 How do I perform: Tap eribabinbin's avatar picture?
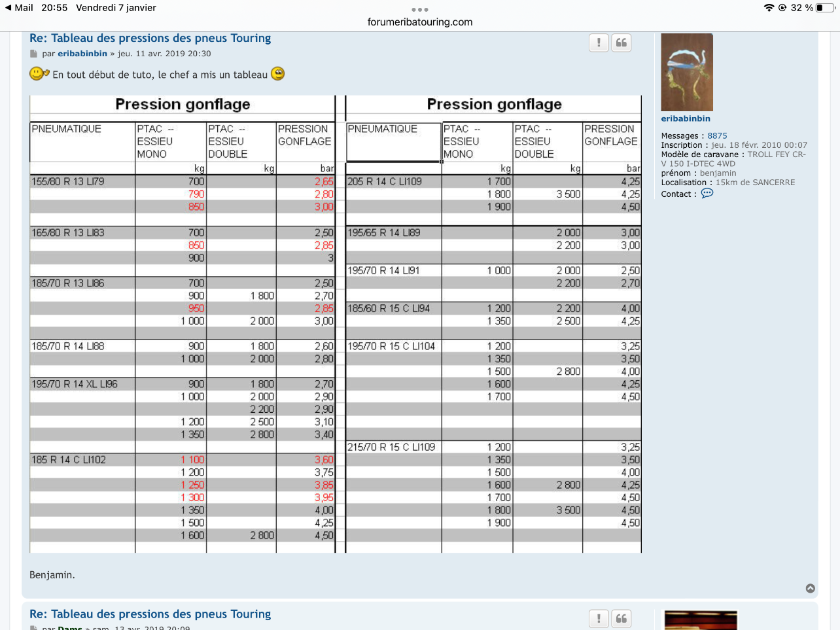(x=687, y=72)
